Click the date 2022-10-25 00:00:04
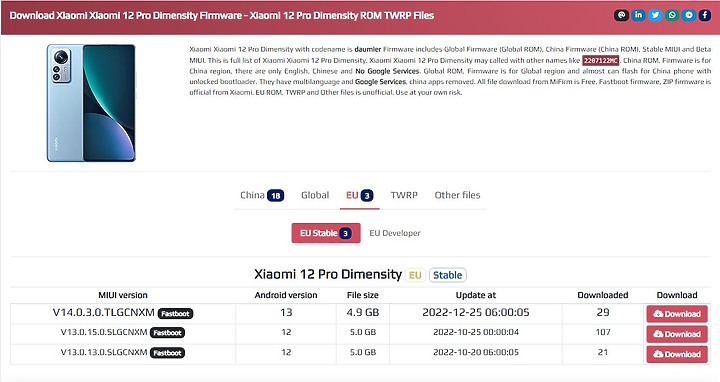 476,332
